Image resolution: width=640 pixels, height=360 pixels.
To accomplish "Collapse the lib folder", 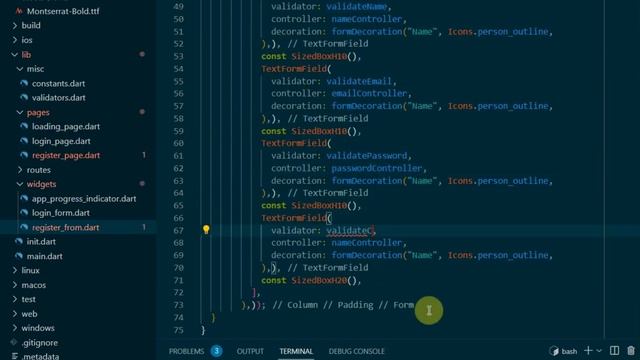I will pos(26,55).
